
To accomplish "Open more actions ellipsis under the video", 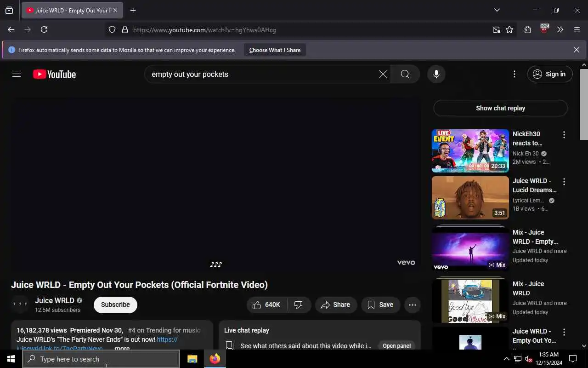I will click(x=412, y=305).
